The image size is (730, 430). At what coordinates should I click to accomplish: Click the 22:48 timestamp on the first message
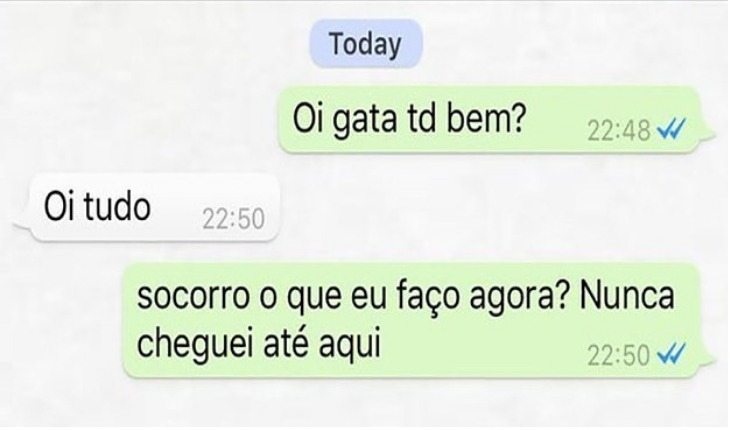(x=619, y=130)
